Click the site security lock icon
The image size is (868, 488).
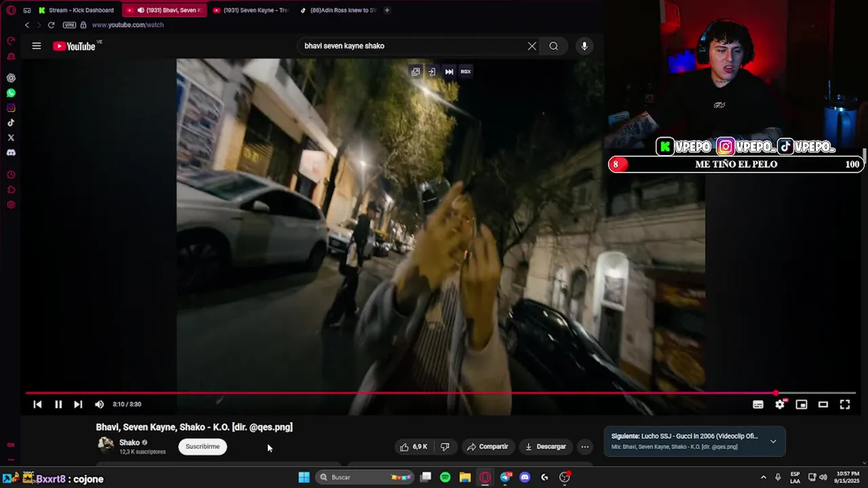pos(83,25)
